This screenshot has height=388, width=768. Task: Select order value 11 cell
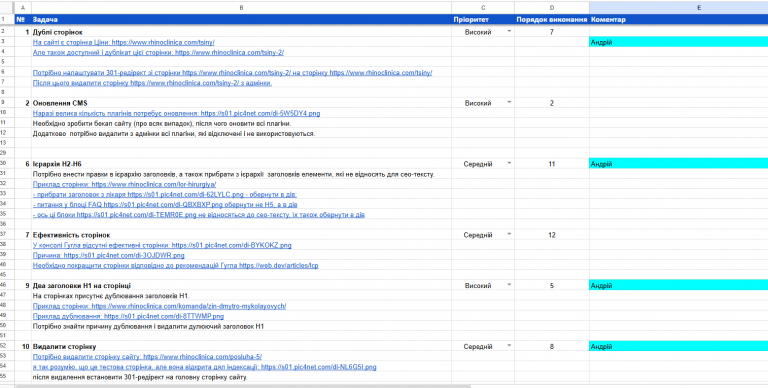click(x=552, y=164)
